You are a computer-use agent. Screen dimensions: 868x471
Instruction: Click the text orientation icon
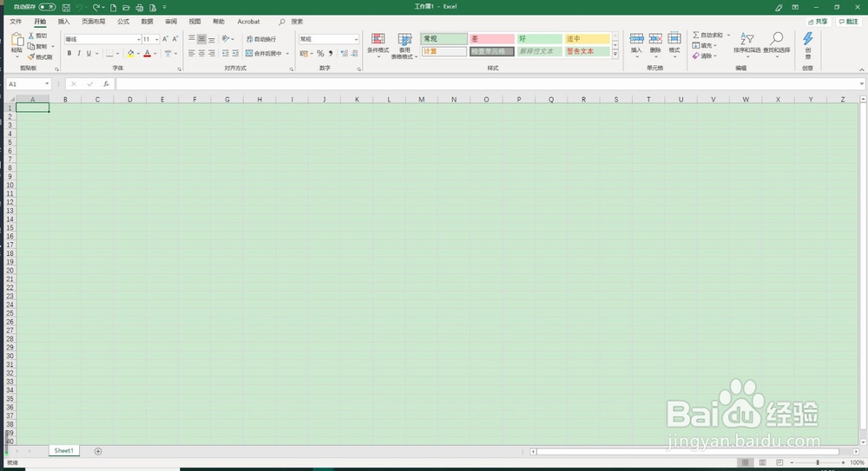[226, 39]
